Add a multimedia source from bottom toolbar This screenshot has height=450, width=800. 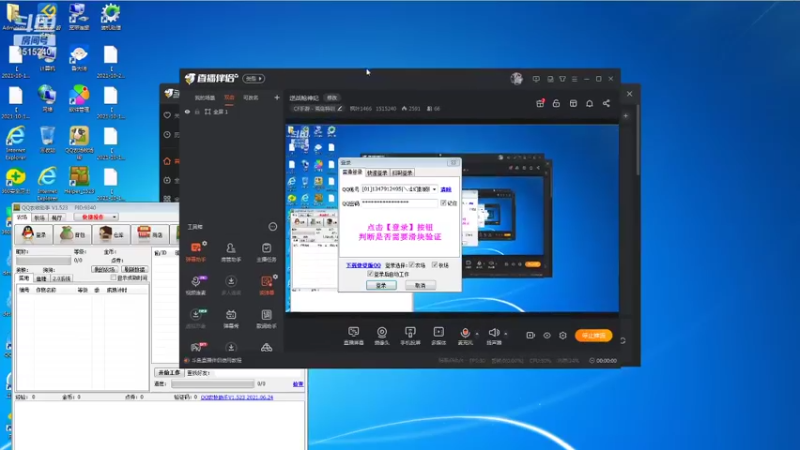(x=438, y=335)
